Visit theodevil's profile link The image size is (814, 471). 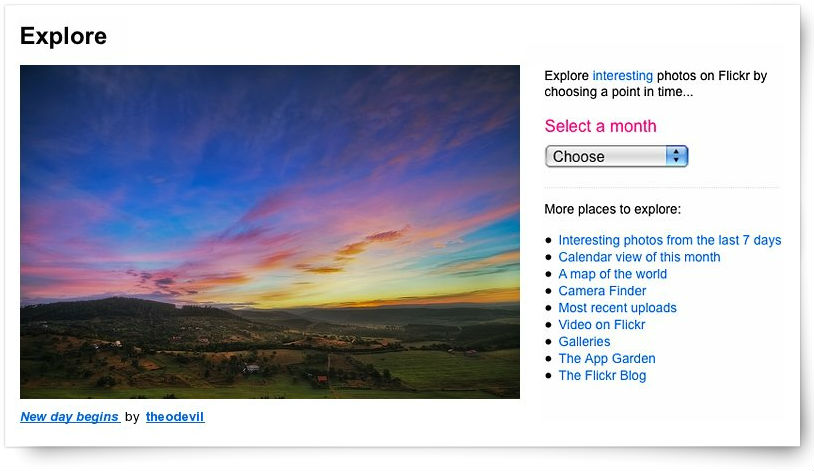tap(175, 416)
